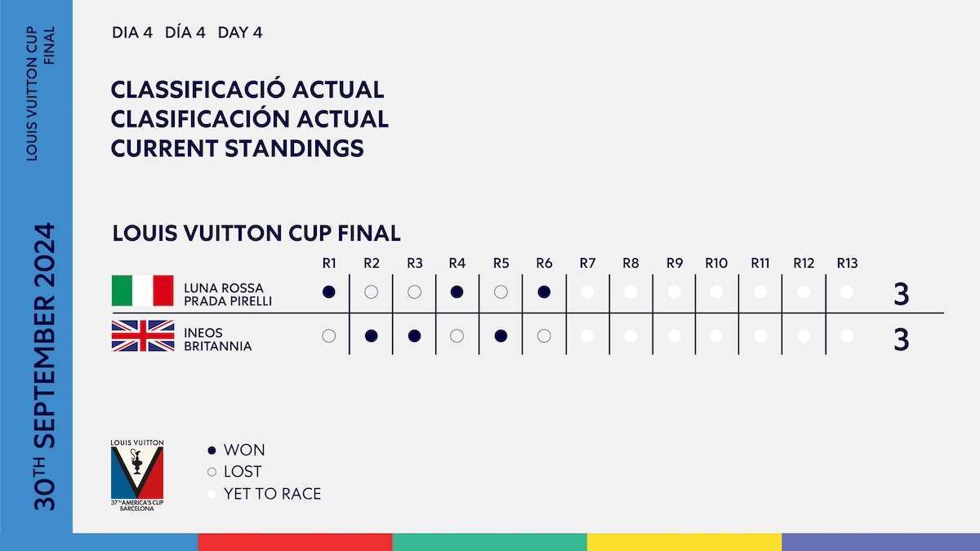Click the red color bar segment
This screenshot has width=980, height=551.
295,542
